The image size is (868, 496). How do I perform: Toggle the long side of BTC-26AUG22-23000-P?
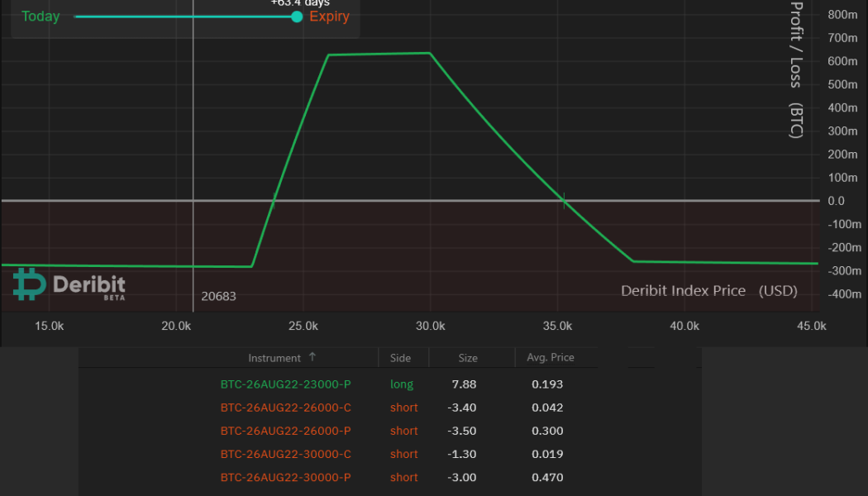point(402,384)
